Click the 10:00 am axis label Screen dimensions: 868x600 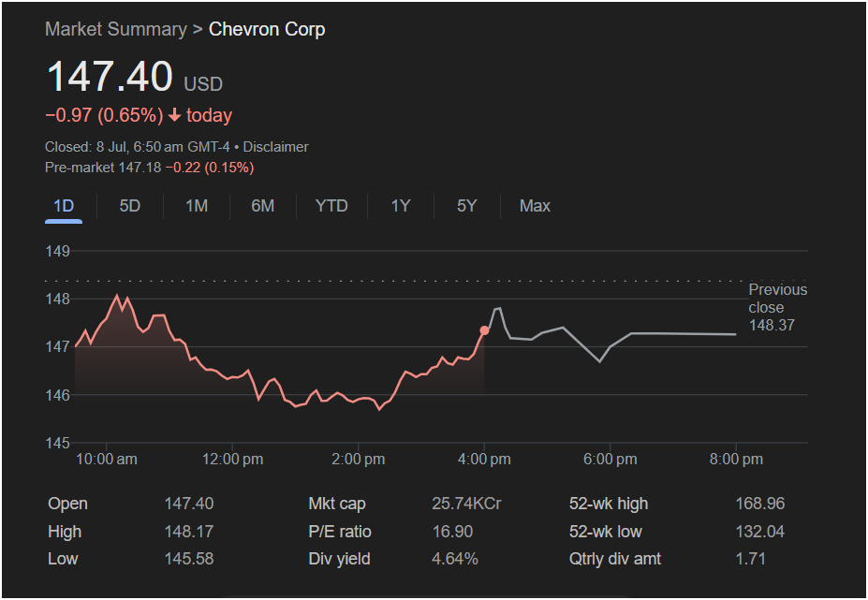107,459
